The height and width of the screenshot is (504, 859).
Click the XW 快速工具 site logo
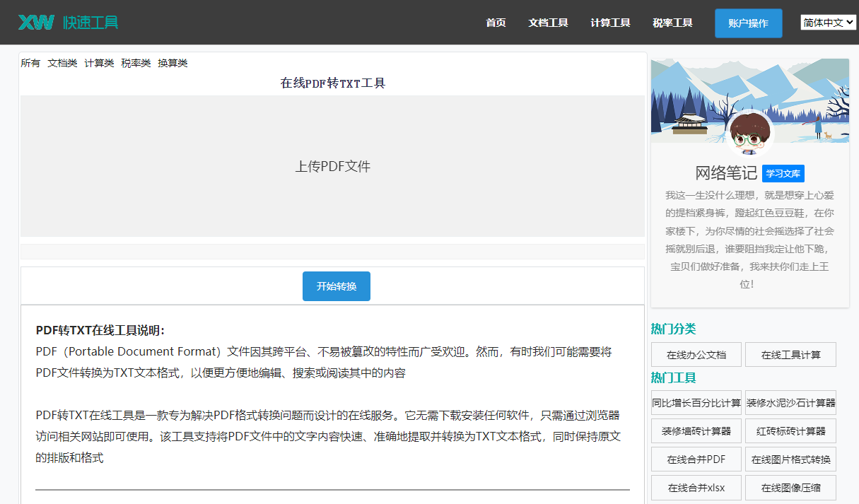tap(68, 23)
